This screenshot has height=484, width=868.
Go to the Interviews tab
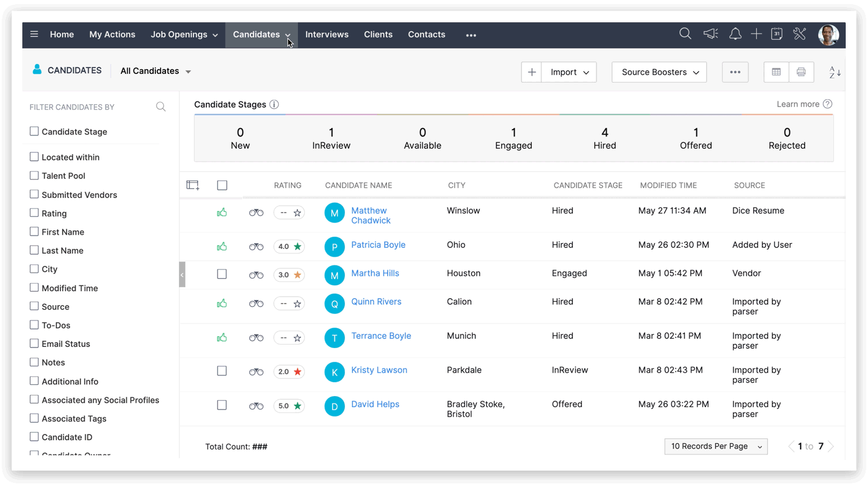pos(327,35)
